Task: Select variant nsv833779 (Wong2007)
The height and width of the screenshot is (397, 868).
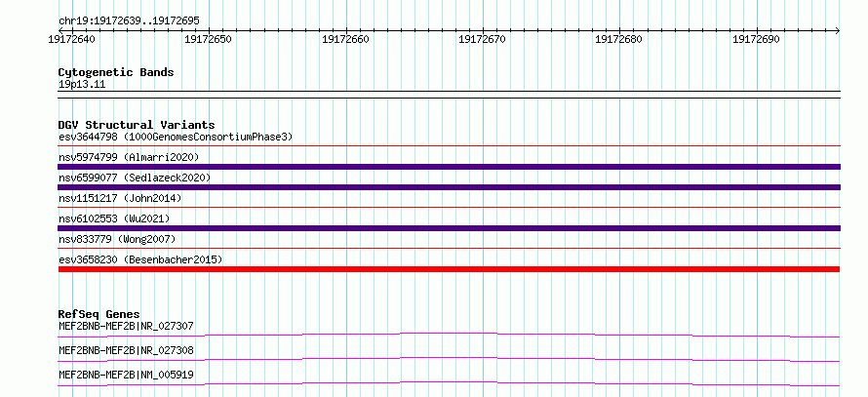Action: click(x=117, y=239)
